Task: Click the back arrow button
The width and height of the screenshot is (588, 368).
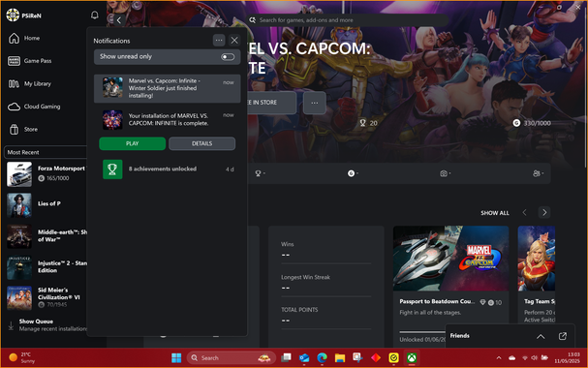Action: (119, 20)
